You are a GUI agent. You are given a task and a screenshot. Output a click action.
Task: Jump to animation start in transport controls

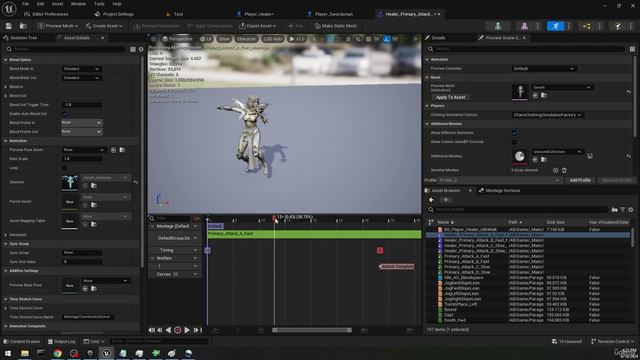(x=152, y=330)
